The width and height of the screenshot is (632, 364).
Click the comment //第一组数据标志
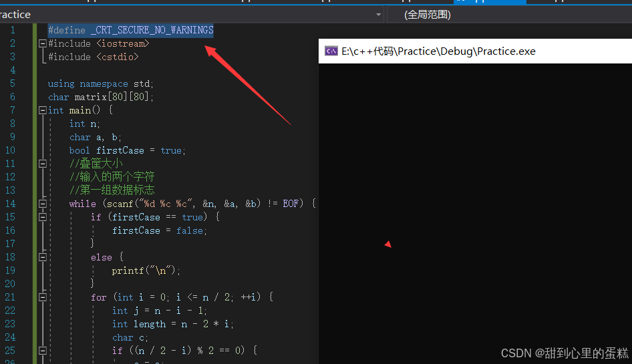pyautogui.click(x=112, y=190)
